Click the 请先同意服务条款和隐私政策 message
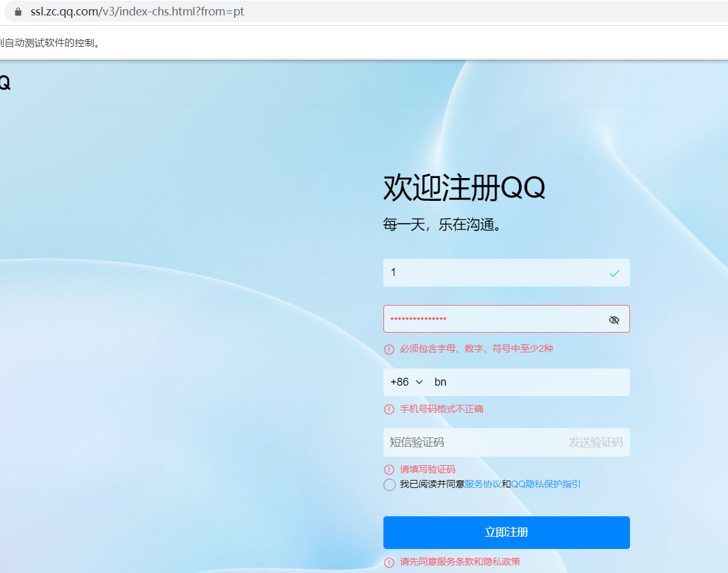This screenshot has height=573, width=728. [x=460, y=561]
